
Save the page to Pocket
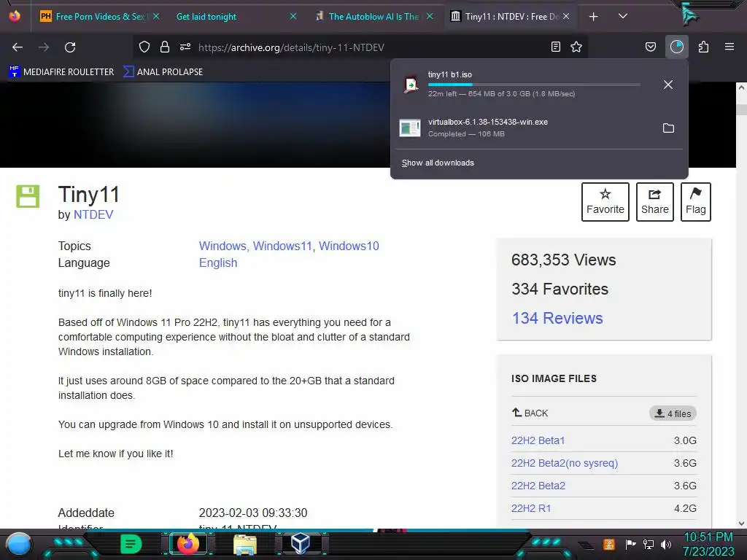click(x=651, y=47)
